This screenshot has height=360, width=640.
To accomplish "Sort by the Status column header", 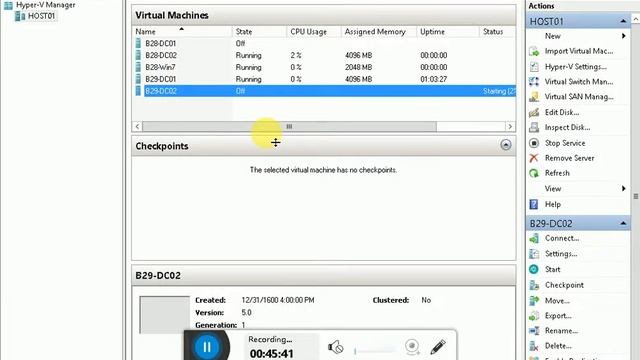I will pyautogui.click(x=498, y=31).
